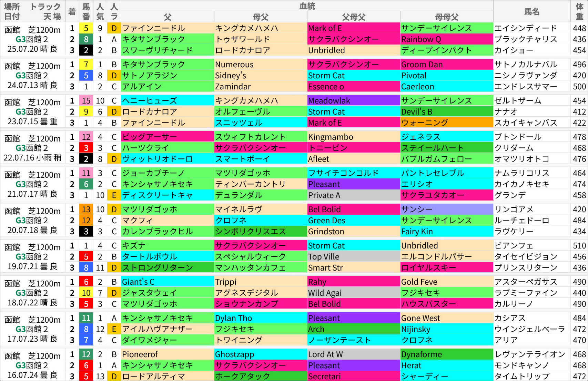Click horse name アスターペガサス

tap(526, 282)
